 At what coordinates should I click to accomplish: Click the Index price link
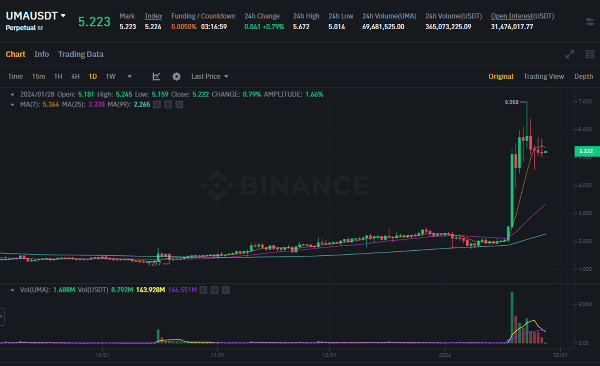click(153, 16)
